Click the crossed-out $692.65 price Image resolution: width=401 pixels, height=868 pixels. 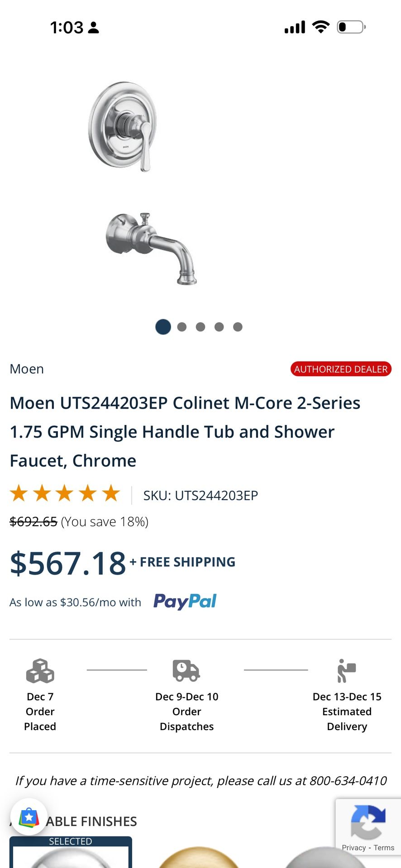pos(33,521)
